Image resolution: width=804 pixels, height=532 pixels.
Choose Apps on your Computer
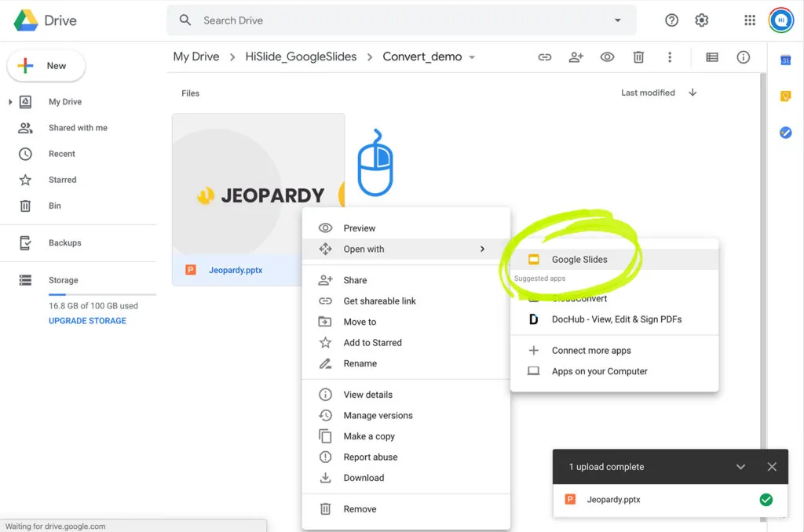coord(614,371)
